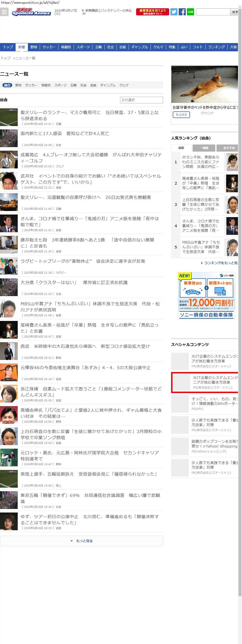Filter news list by 芸能 category
This screenshot has height=644, width=242.
tap(93, 85)
